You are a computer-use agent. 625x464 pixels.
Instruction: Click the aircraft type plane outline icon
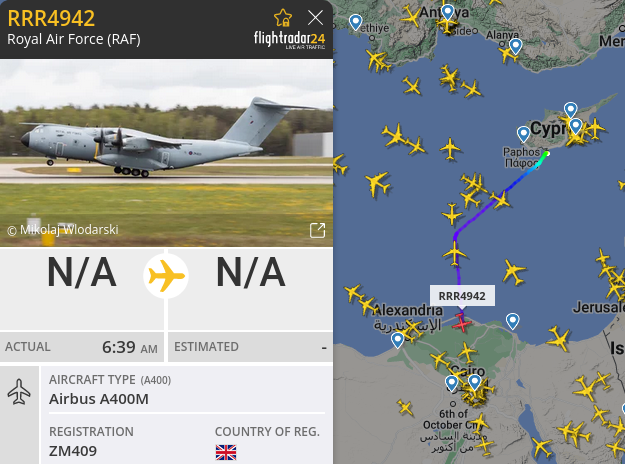(x=19, y=391)
